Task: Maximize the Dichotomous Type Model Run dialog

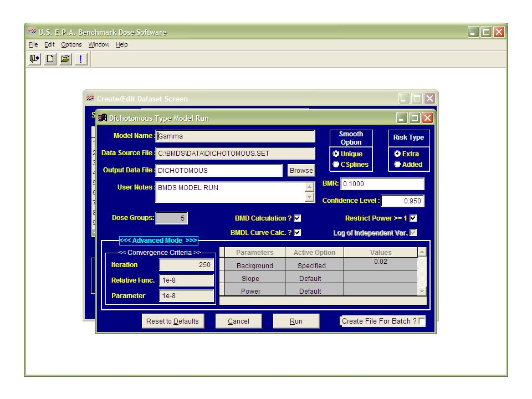Action: pos(415,117)
